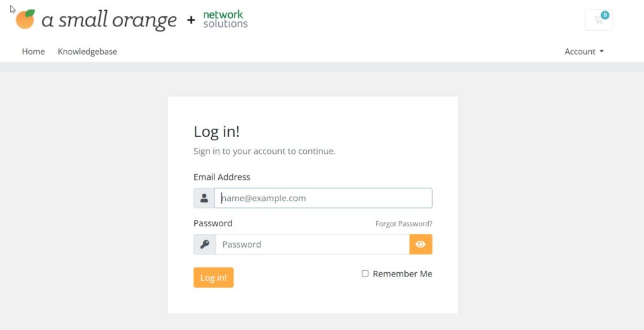
Task: Click the cart item count badge
Action: (604, 15)
